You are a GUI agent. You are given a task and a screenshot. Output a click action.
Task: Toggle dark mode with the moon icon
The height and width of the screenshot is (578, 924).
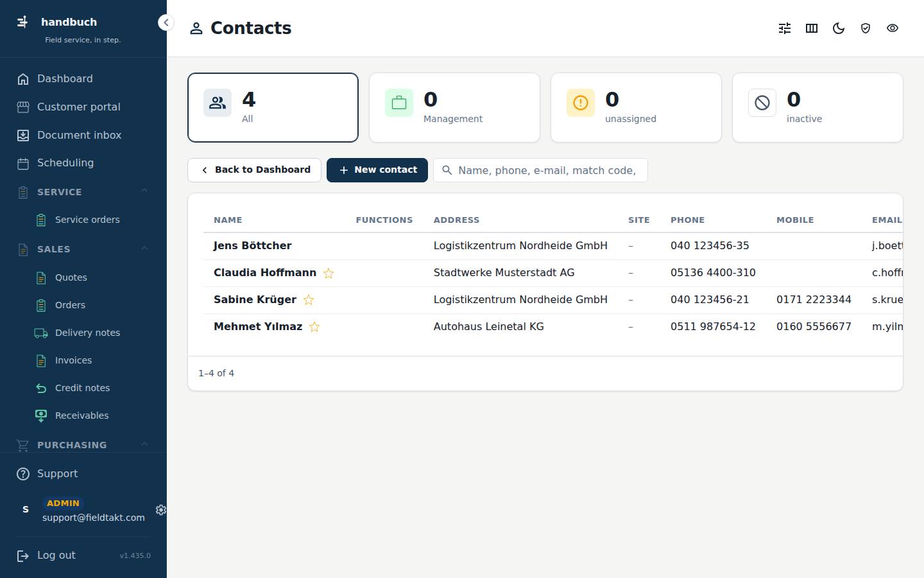tap(839, 28)
